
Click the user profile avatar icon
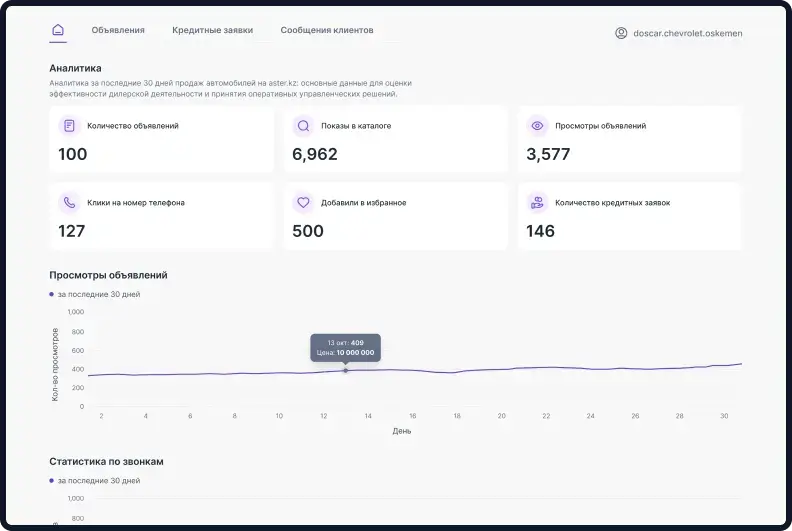click(621, 33)
